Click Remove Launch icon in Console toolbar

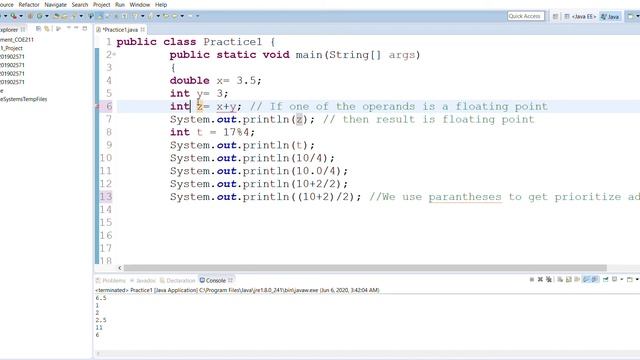click(540, 280)
